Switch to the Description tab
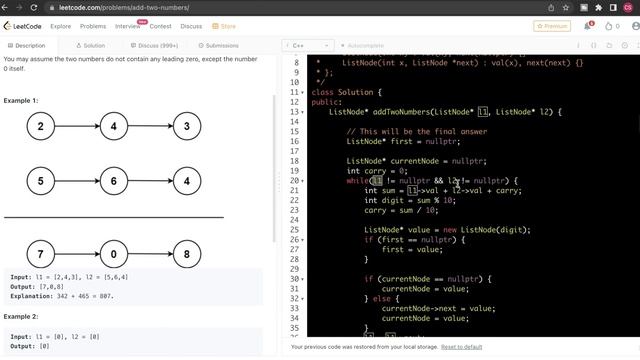The image size is (640, 360). pos(27,45)
